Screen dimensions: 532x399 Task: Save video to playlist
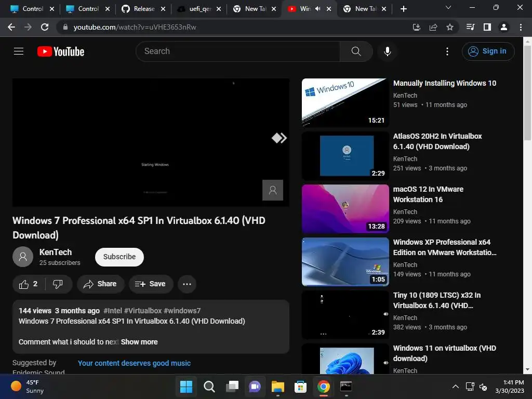pos(151,284)
